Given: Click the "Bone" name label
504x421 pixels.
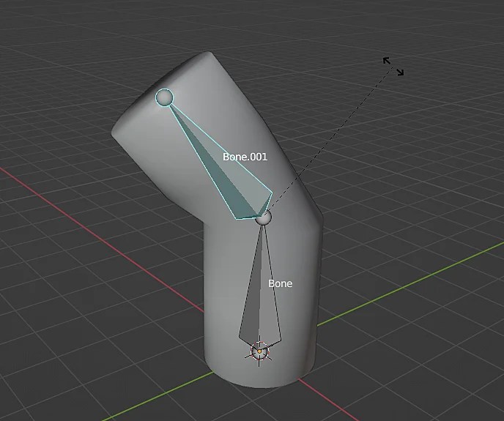Looking at the screenshot, I should pos(281,283).
